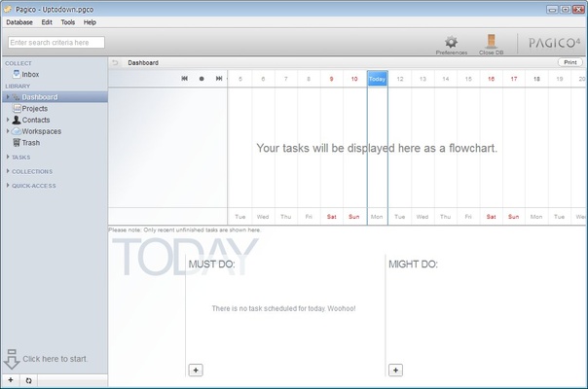This screenshot has height=389, width=588.
Task: Open the Inbox item icon
Action: coord(17,74)
